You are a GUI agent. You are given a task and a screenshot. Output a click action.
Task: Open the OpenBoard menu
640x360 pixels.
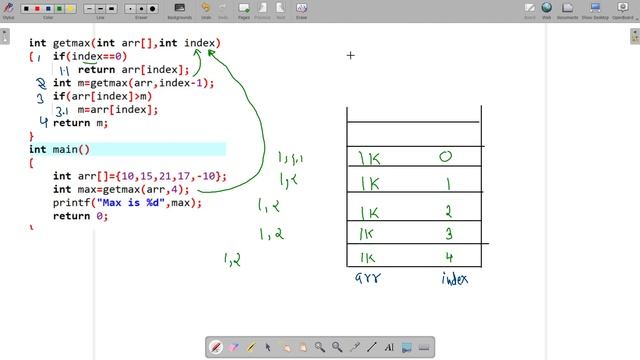[623, 10]
